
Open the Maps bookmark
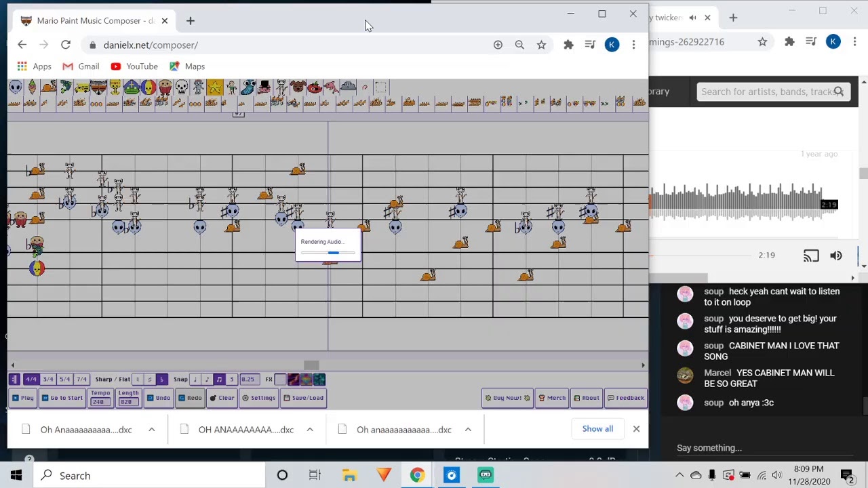tap(187, 66)
